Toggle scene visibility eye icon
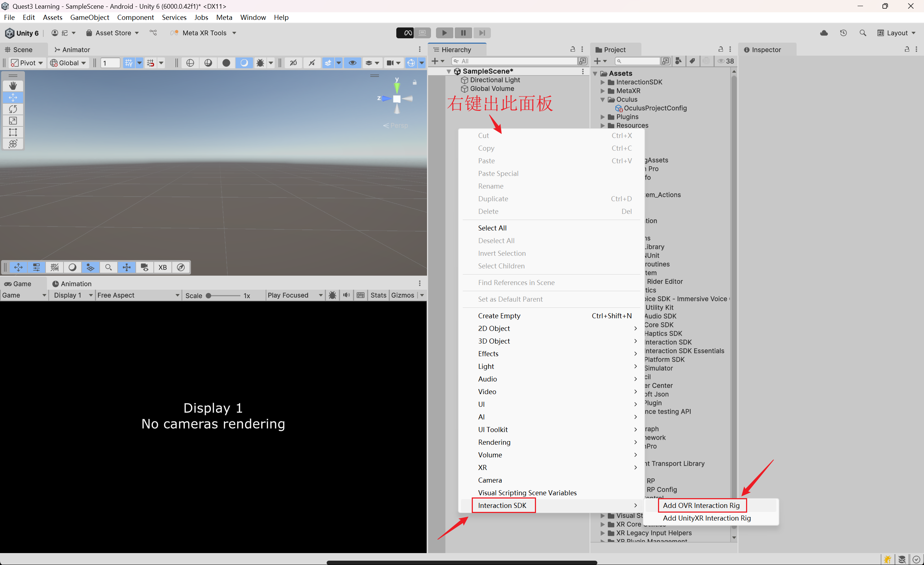Screen dimensions: 924x565 coord(353,63)
